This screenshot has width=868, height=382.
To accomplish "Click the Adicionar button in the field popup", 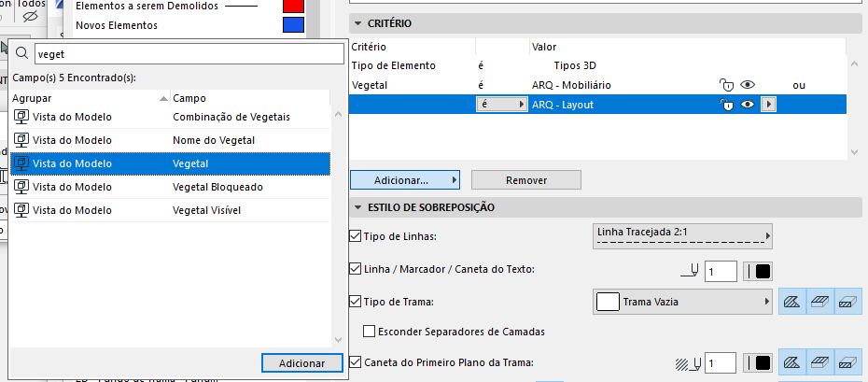I will click(x=301, y=363).
